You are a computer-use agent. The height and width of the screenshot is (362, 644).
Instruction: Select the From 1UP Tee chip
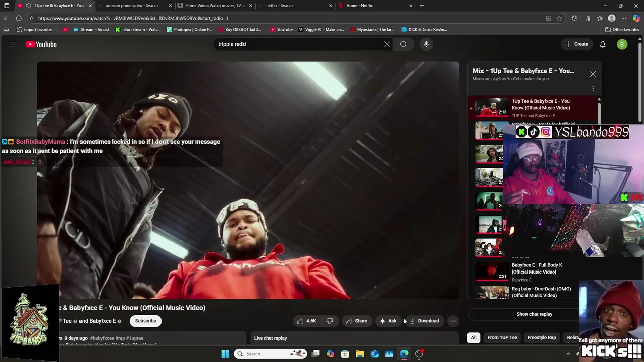click(502, 338)
